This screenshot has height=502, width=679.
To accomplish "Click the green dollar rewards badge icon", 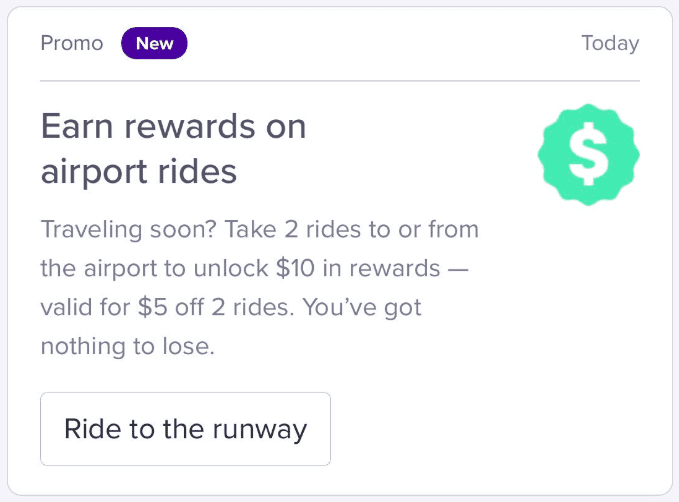I will pyautogui.click(x=588, y=152).
